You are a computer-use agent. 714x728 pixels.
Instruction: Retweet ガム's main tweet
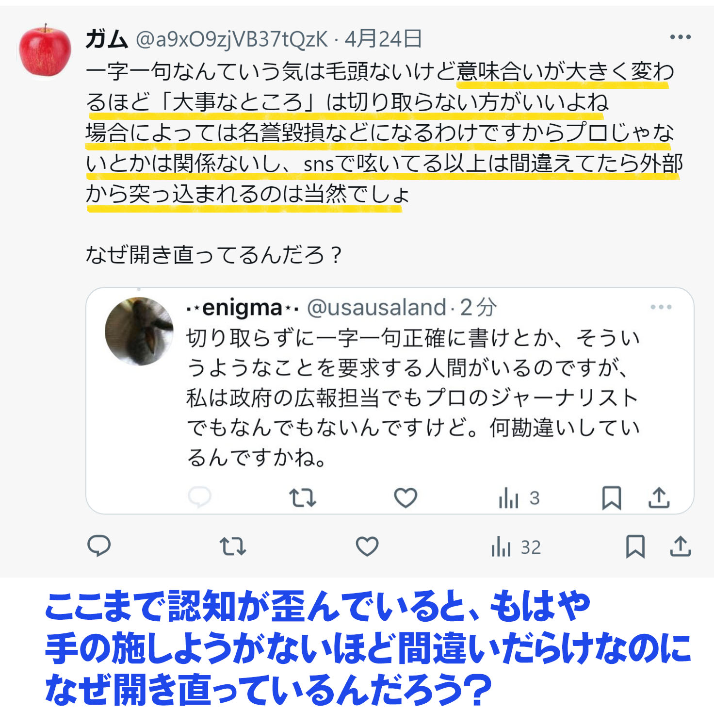[233, 546]
